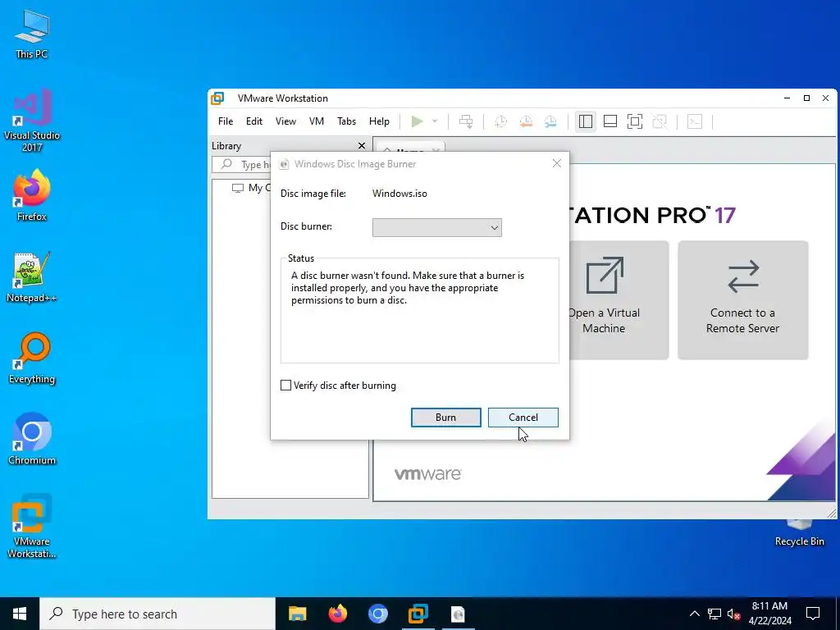Click the muted volume tray icon
This screenshot has height=630, width=840.
pyautogui.click(x=733, y=614)
